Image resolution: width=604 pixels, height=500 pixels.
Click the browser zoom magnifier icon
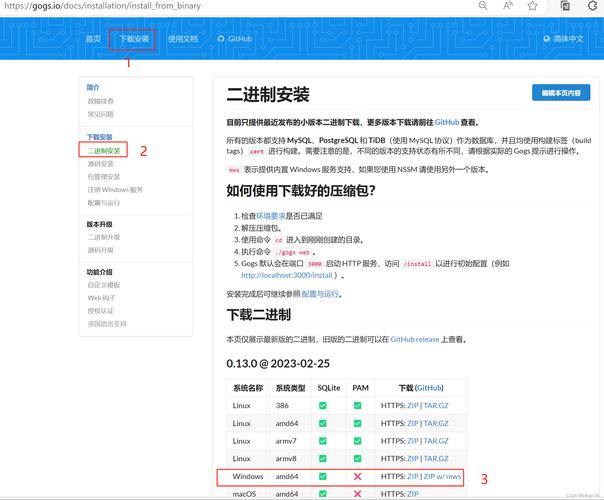click(483, 5)
